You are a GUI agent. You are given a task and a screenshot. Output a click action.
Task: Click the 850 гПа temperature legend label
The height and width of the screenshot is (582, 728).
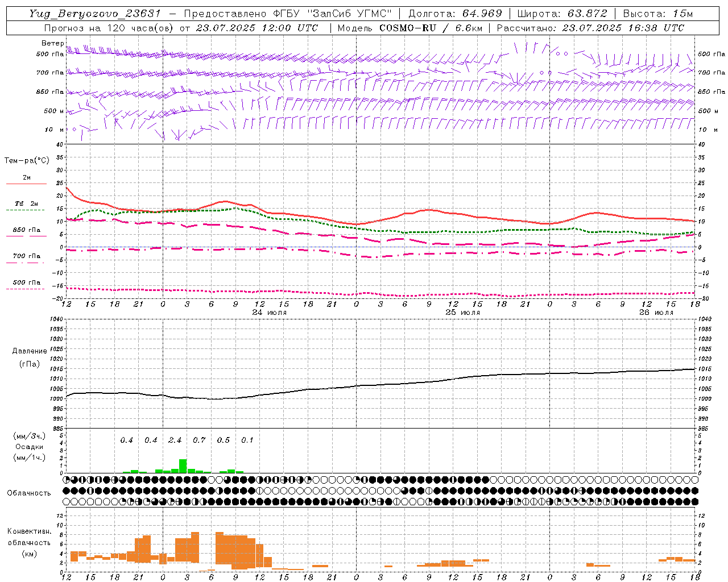tap(27, 230)
